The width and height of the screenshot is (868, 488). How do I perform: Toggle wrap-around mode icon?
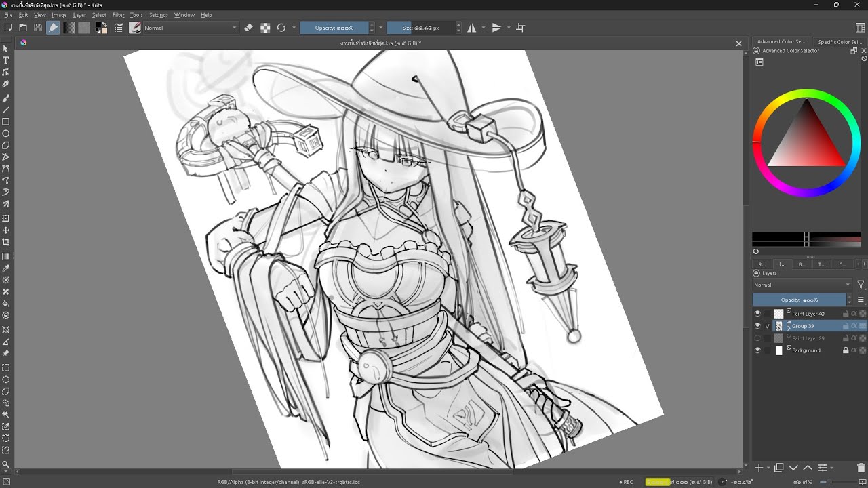(521, 28)
